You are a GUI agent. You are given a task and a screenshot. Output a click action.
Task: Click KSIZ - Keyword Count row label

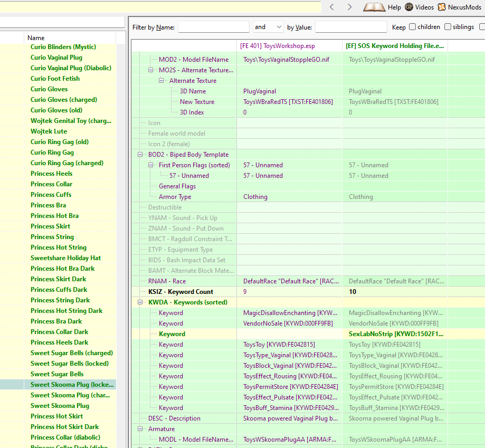(x=180, y=292)
